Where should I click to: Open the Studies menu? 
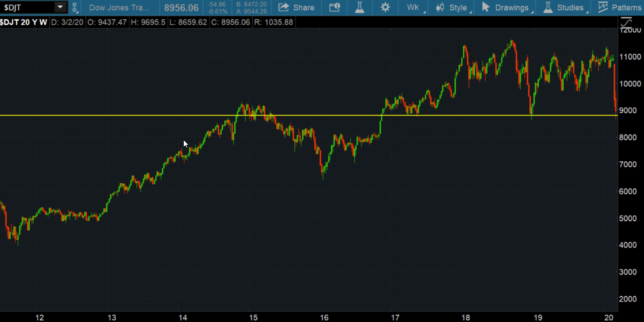(565, 7)
